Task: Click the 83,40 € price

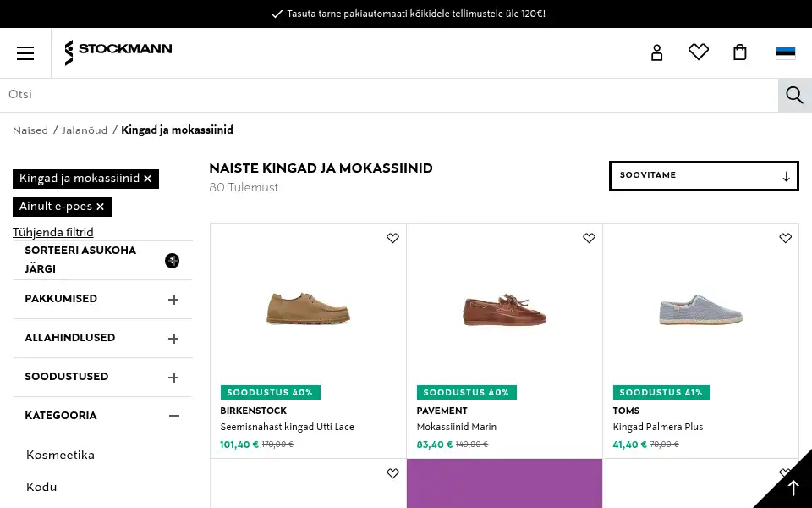Action: coord(435,444)
